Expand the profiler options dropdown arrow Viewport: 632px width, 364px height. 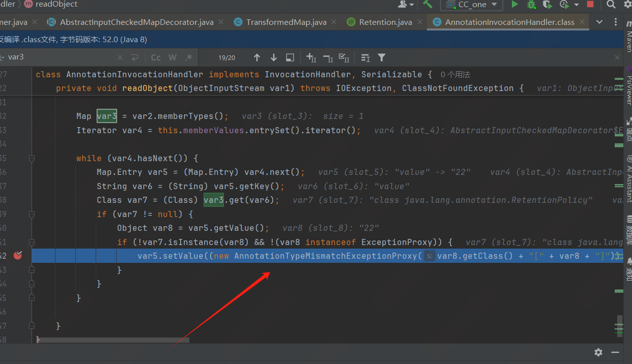point(577,5)
